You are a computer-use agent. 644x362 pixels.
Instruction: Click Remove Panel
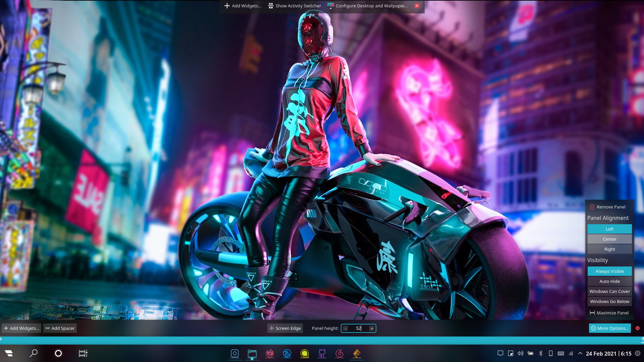pos(609,207)
